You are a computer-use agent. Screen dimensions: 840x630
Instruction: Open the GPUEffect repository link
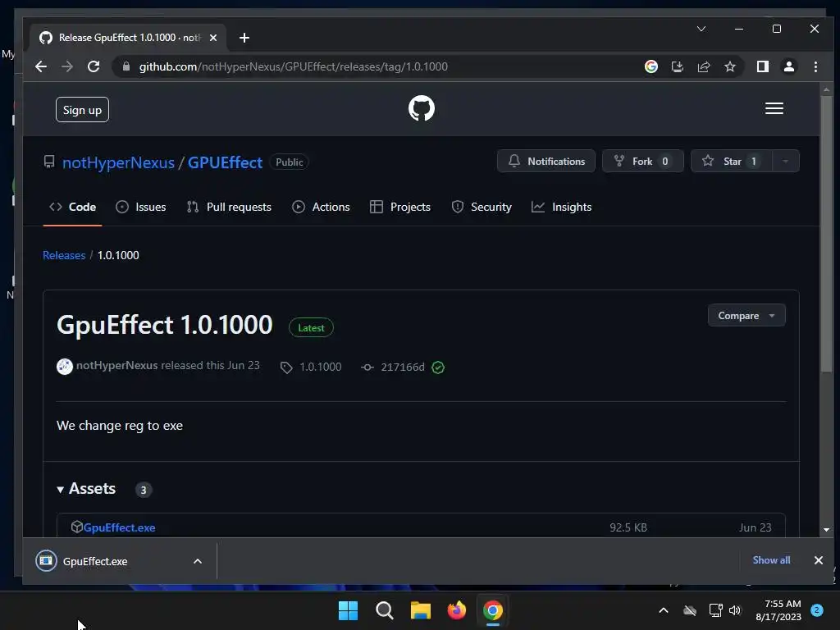pos(225,162)
